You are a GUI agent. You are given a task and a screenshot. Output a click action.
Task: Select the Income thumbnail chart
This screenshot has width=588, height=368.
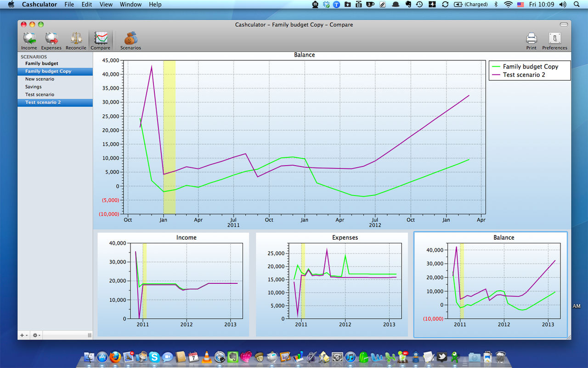[x=174, y=284]
